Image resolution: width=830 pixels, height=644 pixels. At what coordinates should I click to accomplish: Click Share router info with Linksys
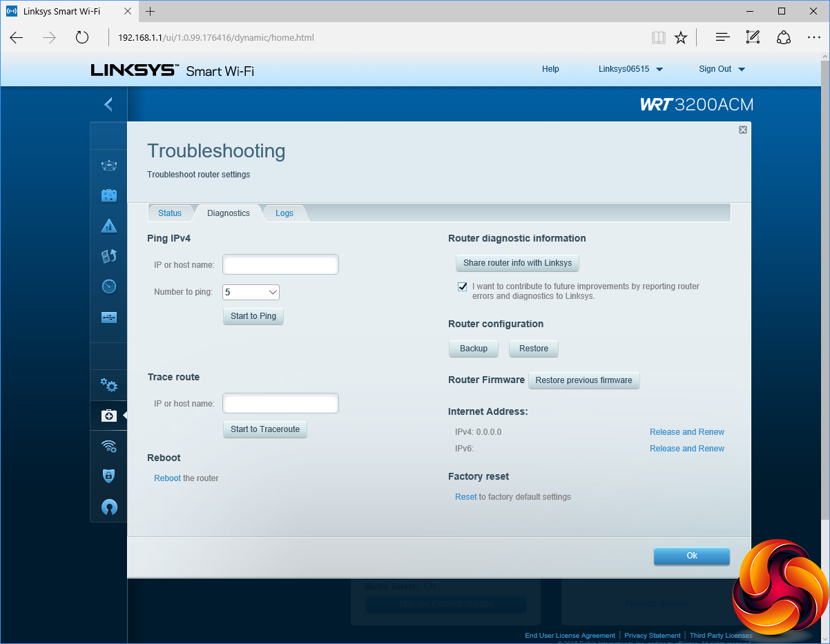click(517, 263)
